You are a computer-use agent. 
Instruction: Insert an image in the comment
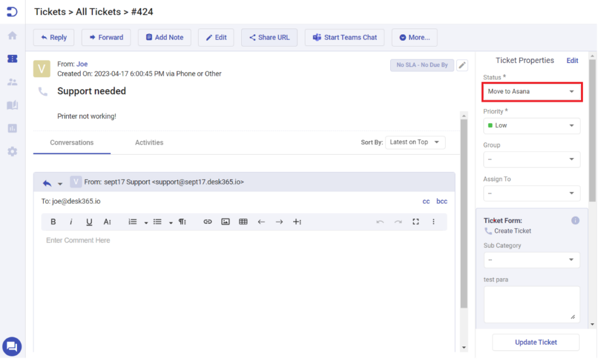[225, 222]
